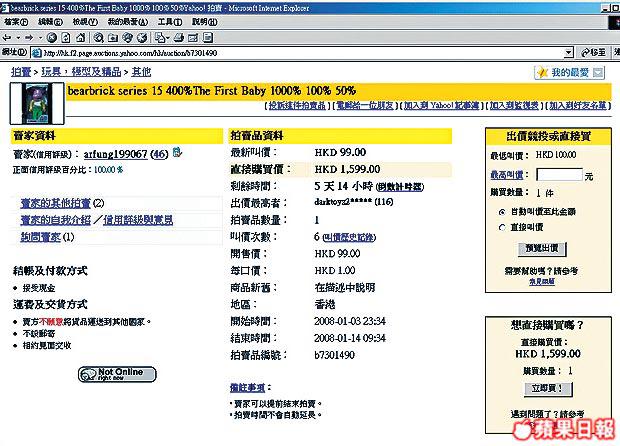The image size is (620, 446).
Task: Open the help link below 需要幫助嗎
Action: 542,281
